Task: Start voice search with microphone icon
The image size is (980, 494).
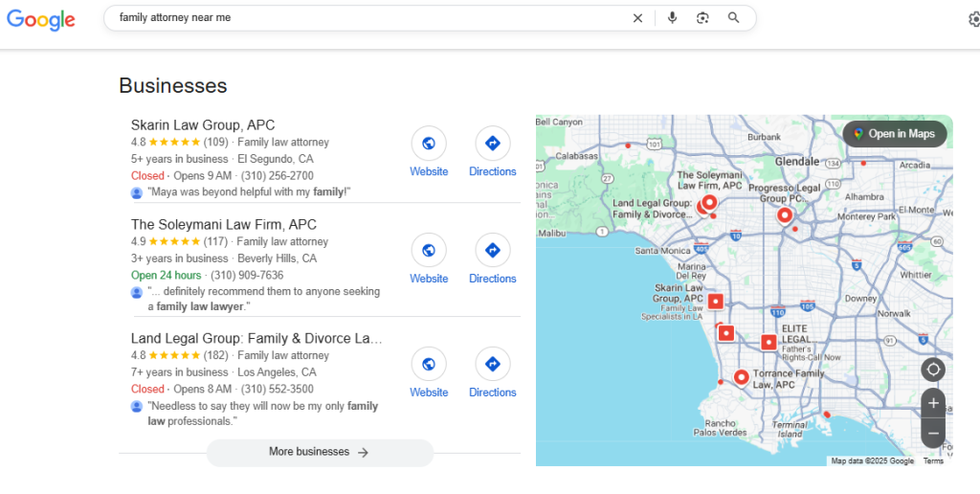Action: click(672, 18)
